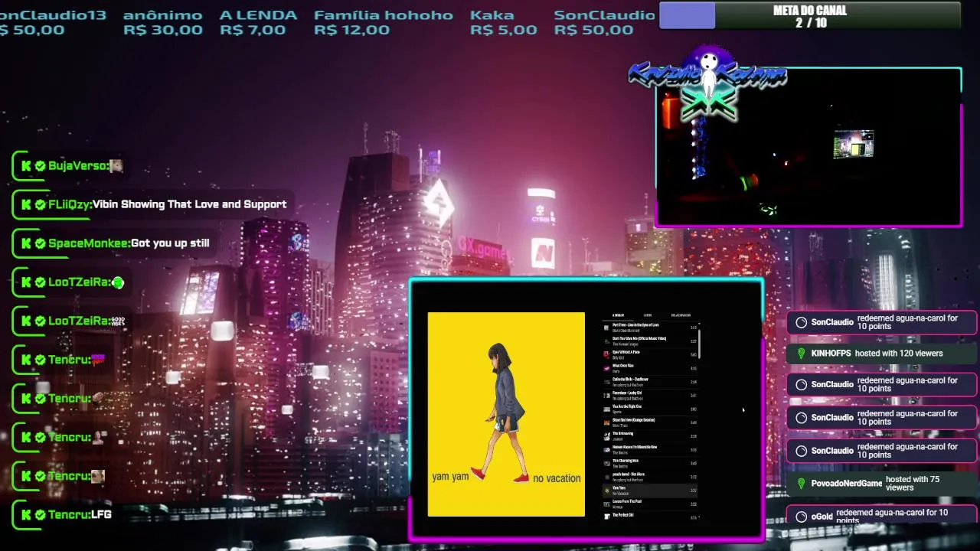Select the Lucky Girl track
Image resolution: width=980 pixels, height=551 pixels.
[650, 395]
